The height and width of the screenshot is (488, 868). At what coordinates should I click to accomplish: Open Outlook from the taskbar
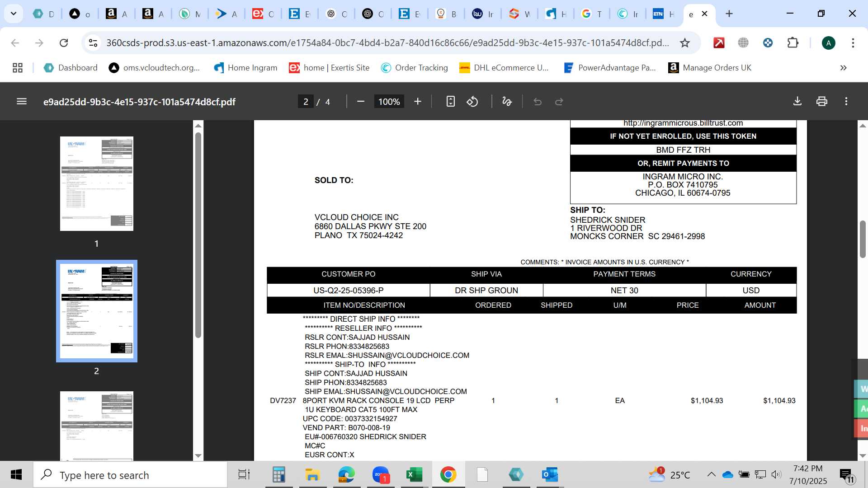[x=550, y=474]
